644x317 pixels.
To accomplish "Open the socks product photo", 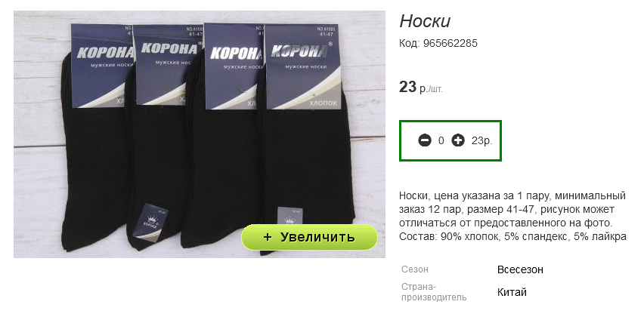I will [200, 134].
